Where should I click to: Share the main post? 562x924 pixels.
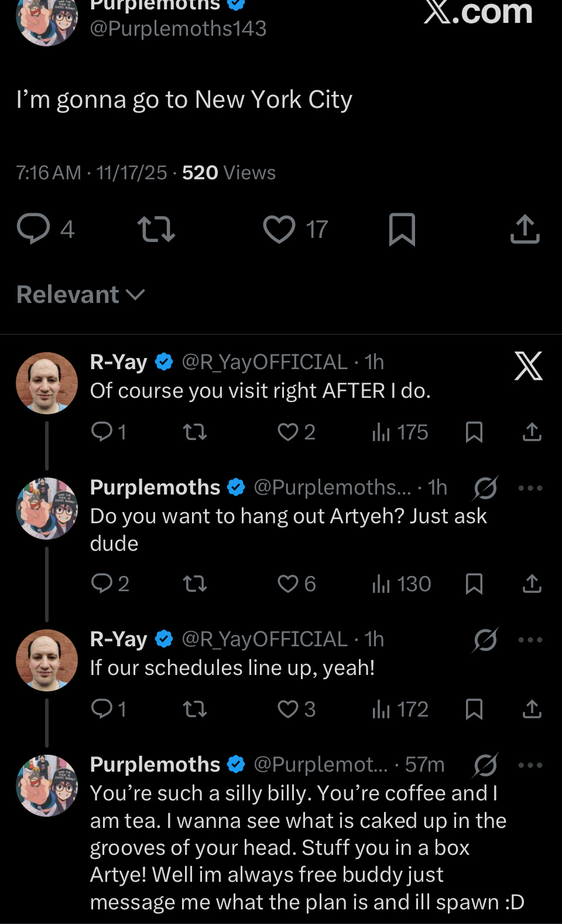(x=525, y=229)
